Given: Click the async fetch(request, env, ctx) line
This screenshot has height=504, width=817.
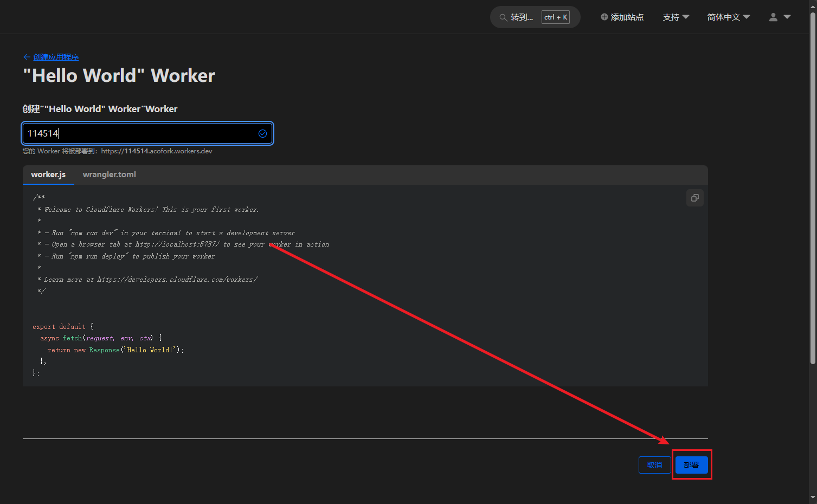Looking at the screenshot, I should click(x=101, y=338).
